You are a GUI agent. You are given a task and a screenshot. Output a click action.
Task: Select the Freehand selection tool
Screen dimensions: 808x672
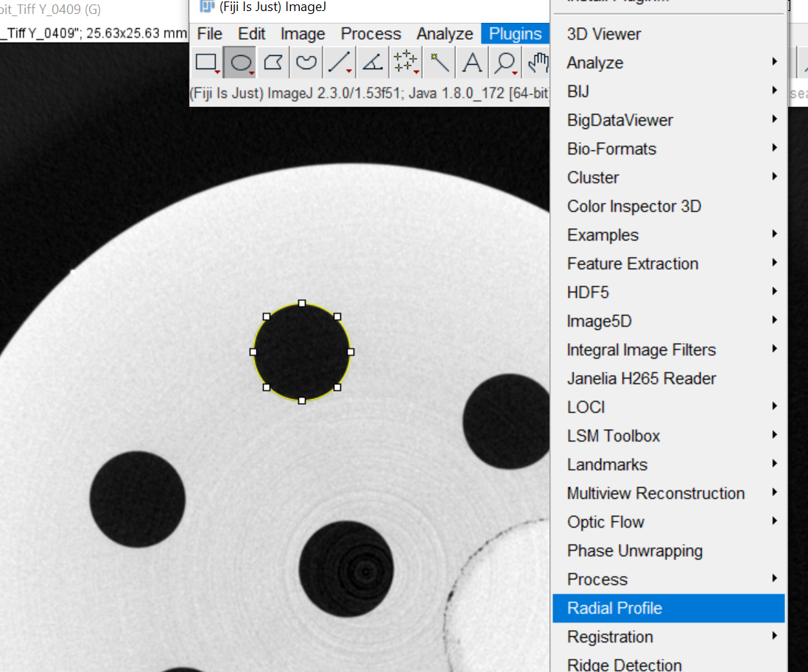click(306, 63)
